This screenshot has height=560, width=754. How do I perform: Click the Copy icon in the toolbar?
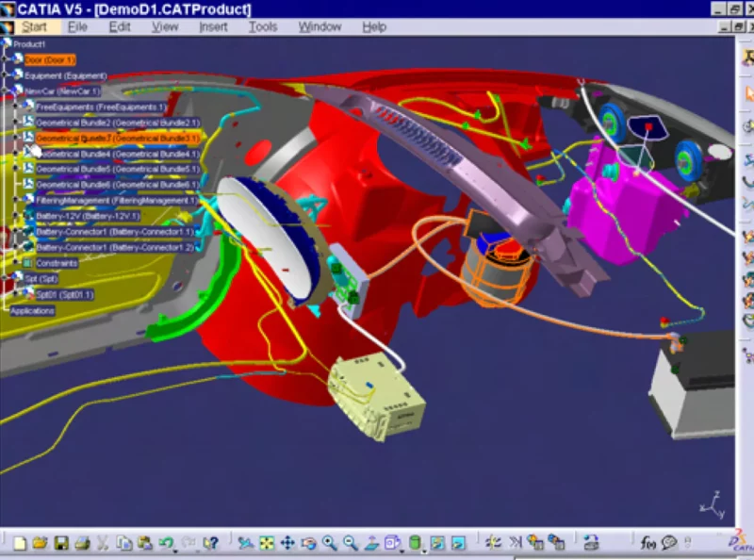(x=124, y=543)
